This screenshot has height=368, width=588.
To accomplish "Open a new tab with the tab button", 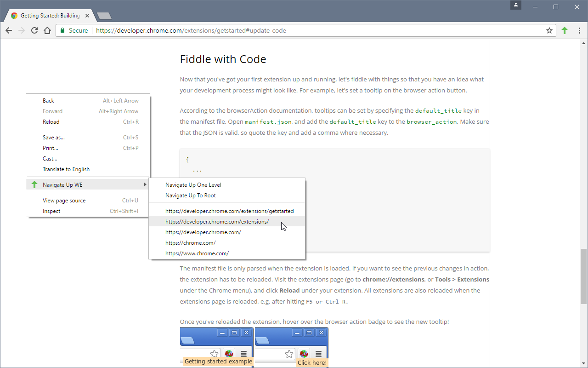I will click(x=104, y=16).
